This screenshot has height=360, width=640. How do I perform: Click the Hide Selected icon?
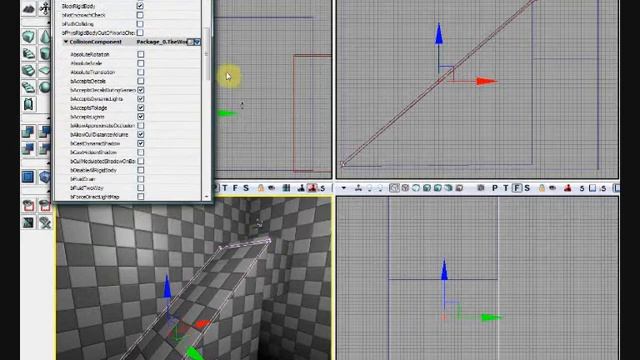click(45, 205)
